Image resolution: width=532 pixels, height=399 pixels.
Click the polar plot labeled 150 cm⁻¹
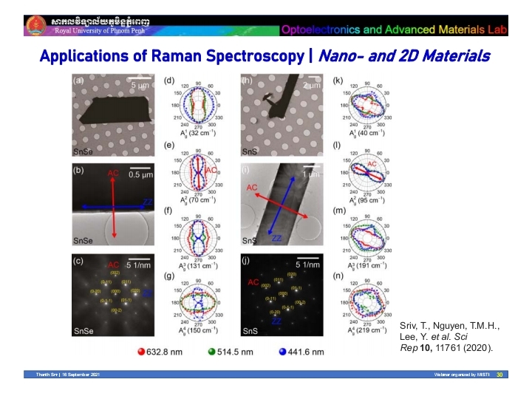click(x=197, y=304)
